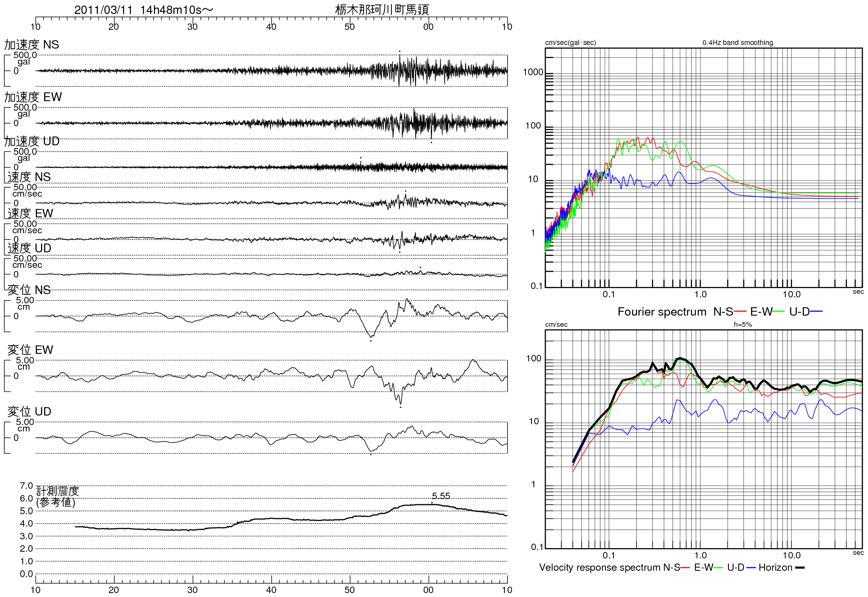Click the Fourier spectrum title text

click(x=662, y=312)
